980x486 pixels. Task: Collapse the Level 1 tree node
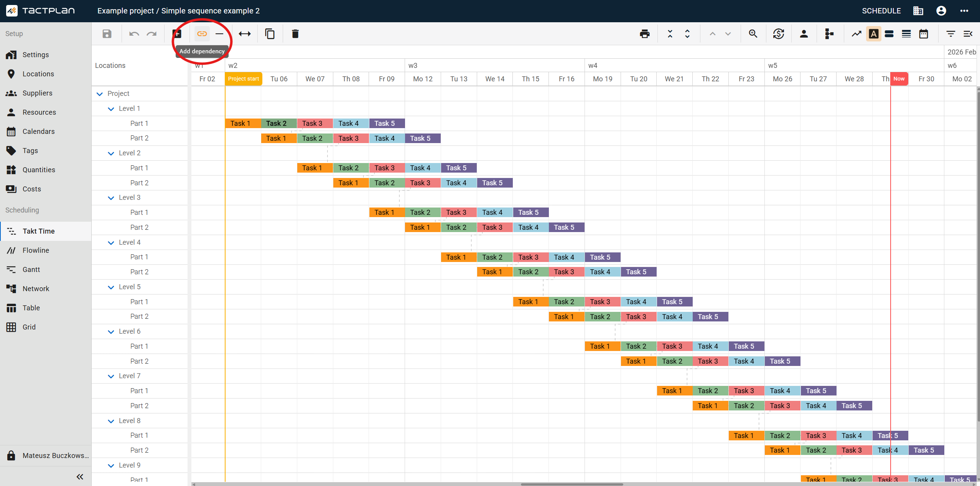(111, 109)
